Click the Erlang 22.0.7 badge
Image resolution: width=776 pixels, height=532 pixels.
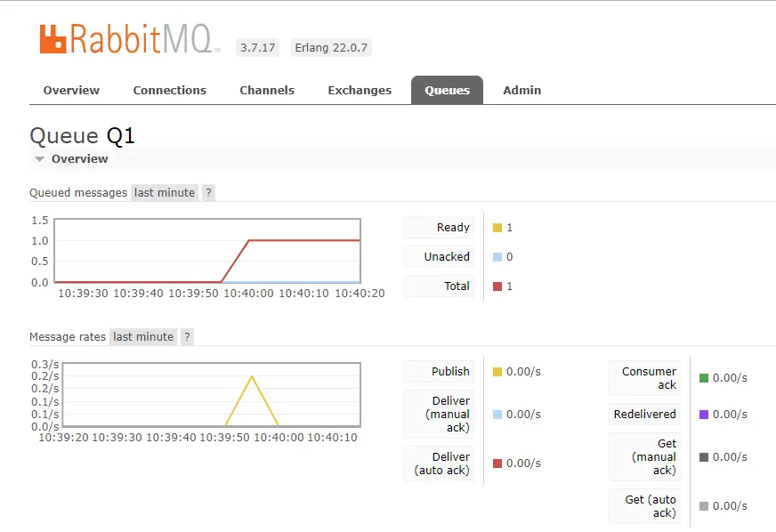point(331,47)
